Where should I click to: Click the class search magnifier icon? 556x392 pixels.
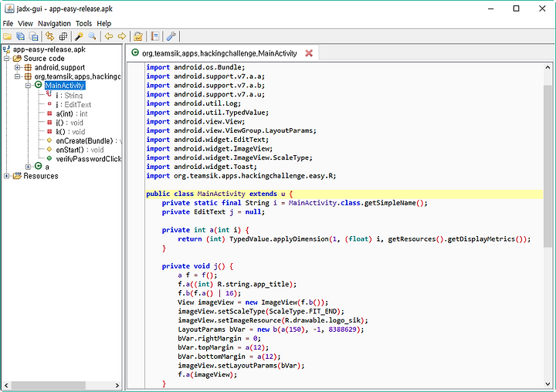point(92,36)
